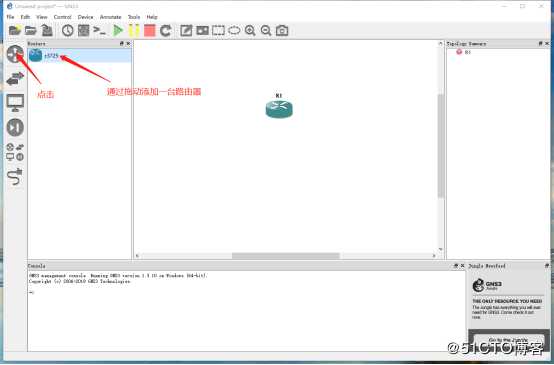Open console to all devices icon
554x365 pixels.
[100, 30]
